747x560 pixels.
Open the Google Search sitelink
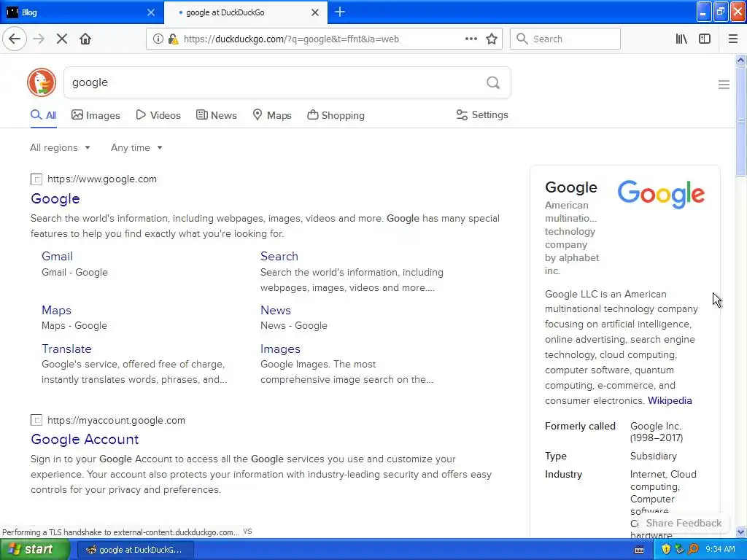[x=279, y=256]
